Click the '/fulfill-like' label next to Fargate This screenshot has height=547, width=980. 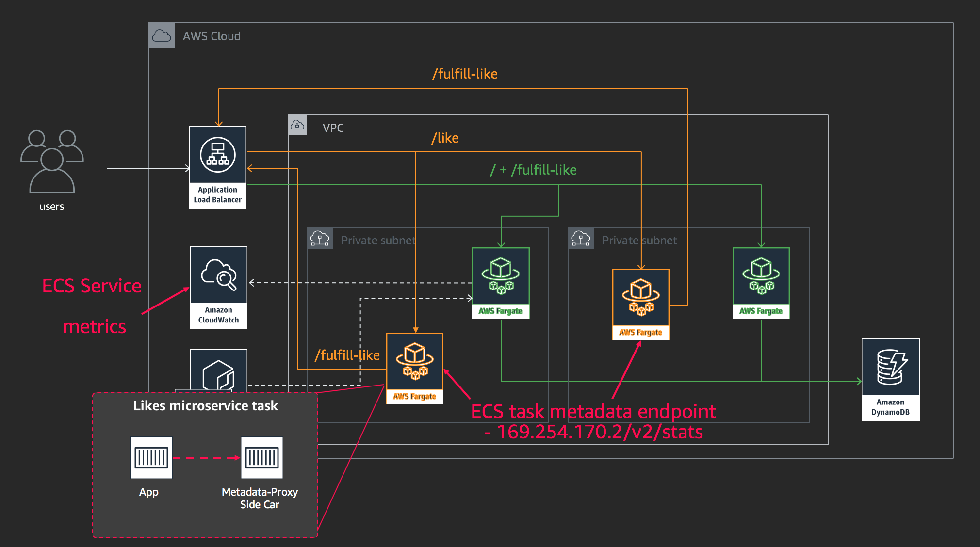coord(347,355)
